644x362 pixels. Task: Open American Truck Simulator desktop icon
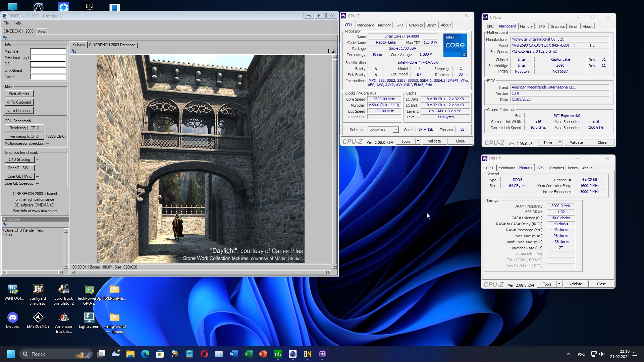tap(64, 323)
